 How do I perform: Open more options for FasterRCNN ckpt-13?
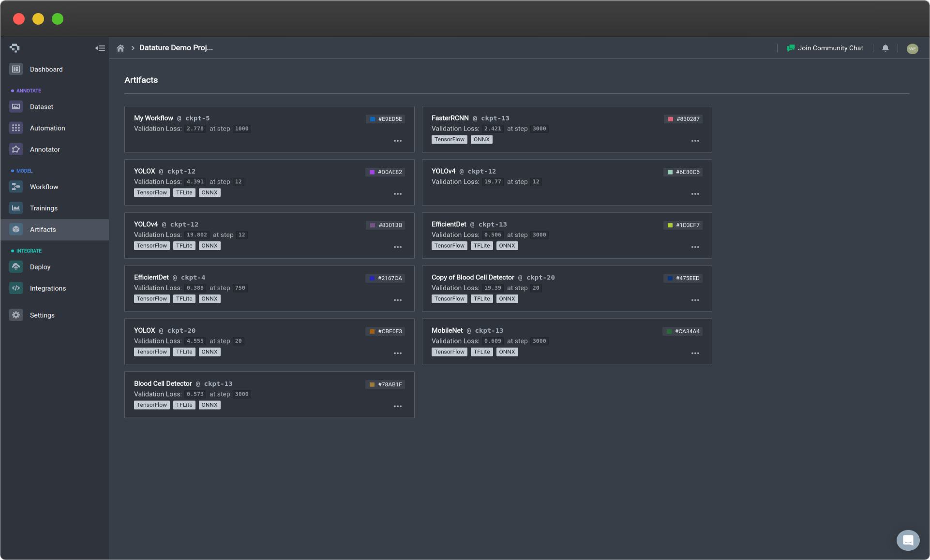coord(695,141)
